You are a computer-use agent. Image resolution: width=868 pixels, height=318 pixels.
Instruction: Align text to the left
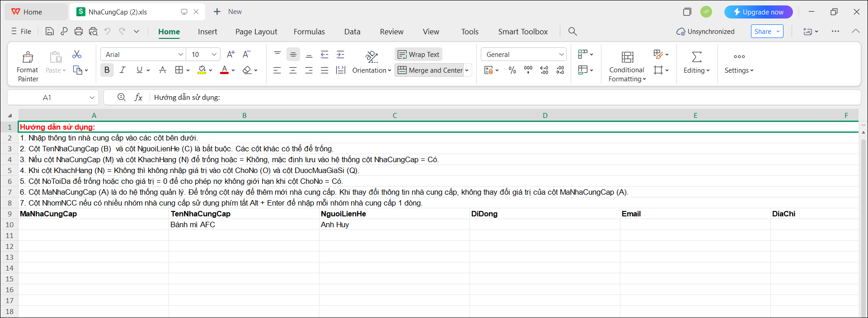(277, 70)
